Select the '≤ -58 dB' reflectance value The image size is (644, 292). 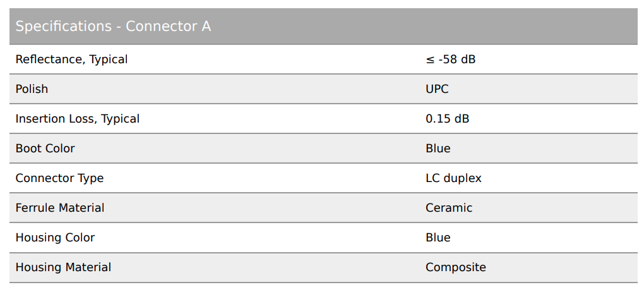coord(450,59)
